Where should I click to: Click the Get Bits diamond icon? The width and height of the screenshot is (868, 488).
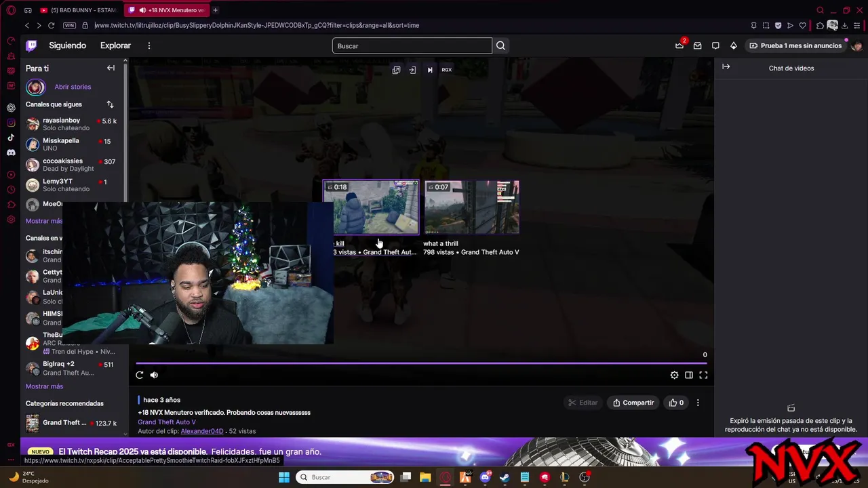tap(733, 45)
